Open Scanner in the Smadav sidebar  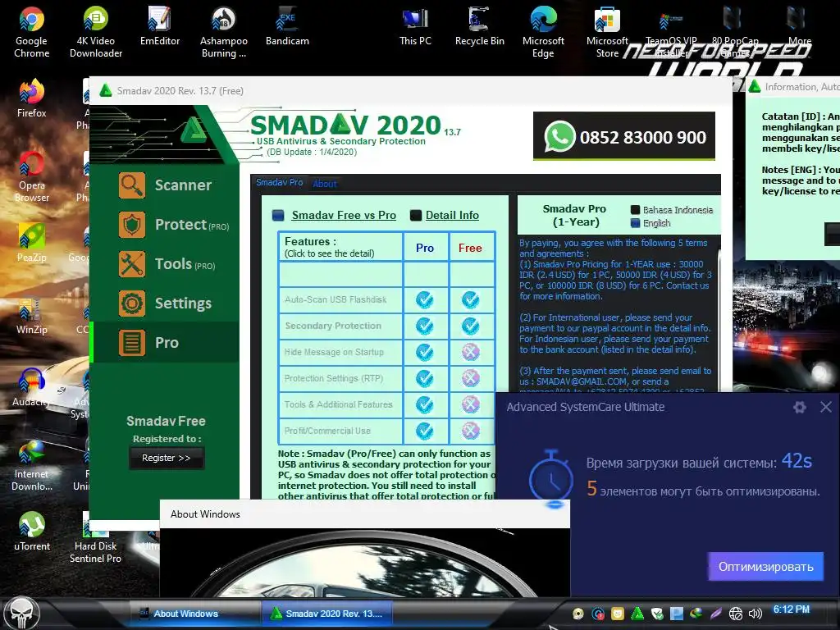pyautogui.click(x=165, y=185)
